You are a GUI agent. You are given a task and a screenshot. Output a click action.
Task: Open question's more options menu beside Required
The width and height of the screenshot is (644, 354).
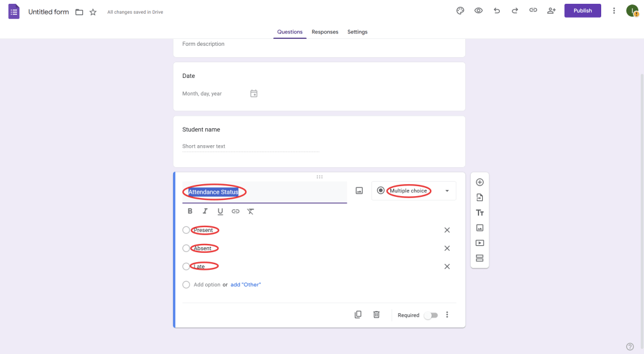[448, 314]
